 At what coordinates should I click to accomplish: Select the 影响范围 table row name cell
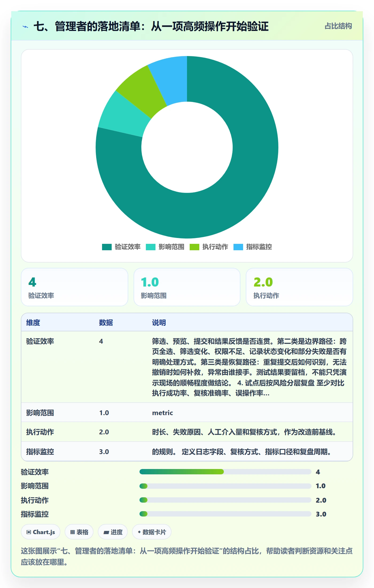pyautogui.click(x=40, y=413)
